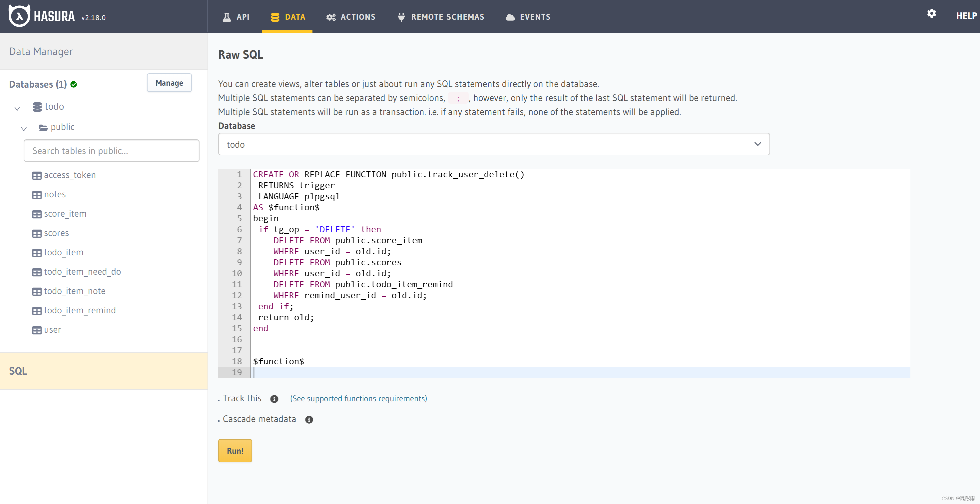Collapse the todo database tree node
This screenshot has height=504, width=980.
click(x=17, y=108)
